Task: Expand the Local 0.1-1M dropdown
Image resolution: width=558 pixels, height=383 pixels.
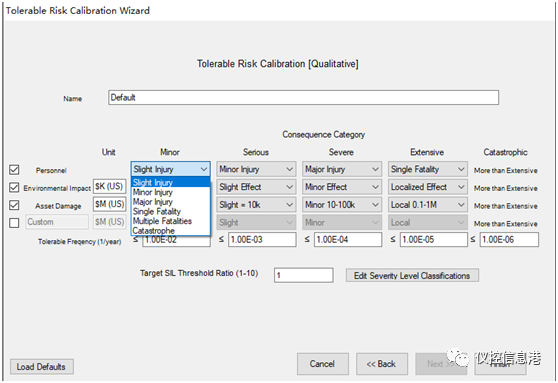Action: [x=428, y=205]
